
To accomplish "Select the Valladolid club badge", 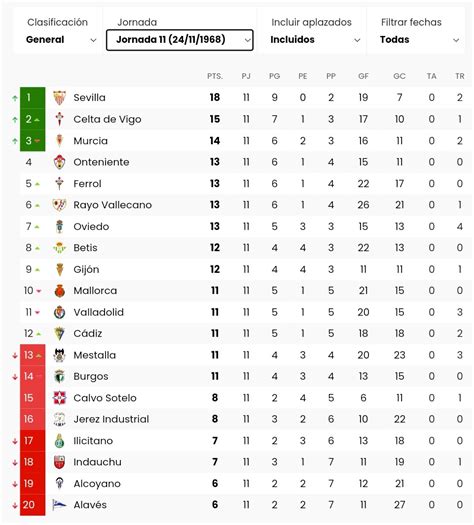I will [60, 312].
